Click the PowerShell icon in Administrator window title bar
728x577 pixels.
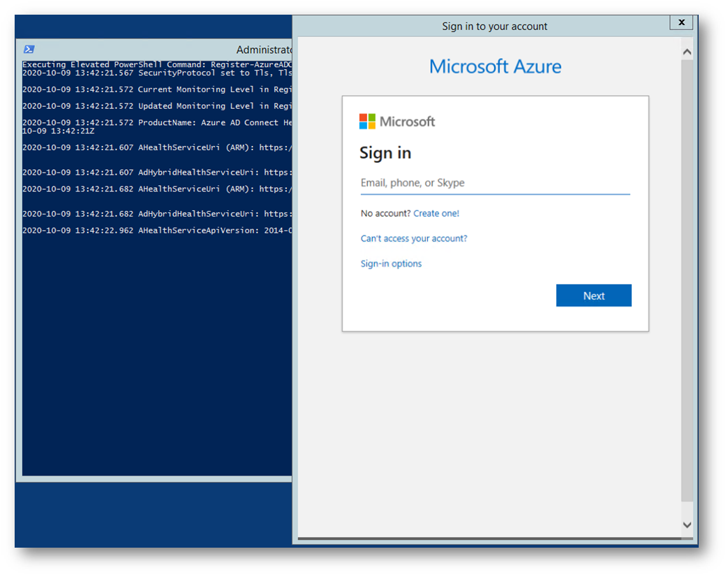click(29, 49)
